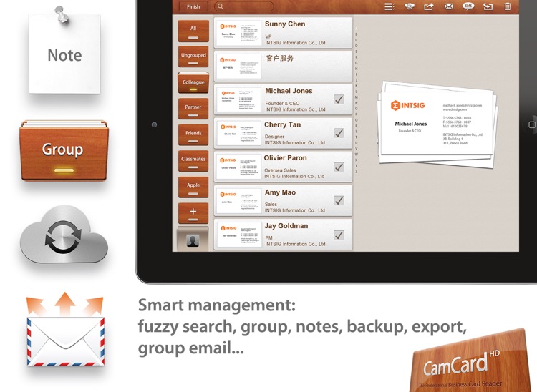Open Olivier Paron card thumbnail
Viewport: 537px width, 392px height.
[x=239, y=167]
